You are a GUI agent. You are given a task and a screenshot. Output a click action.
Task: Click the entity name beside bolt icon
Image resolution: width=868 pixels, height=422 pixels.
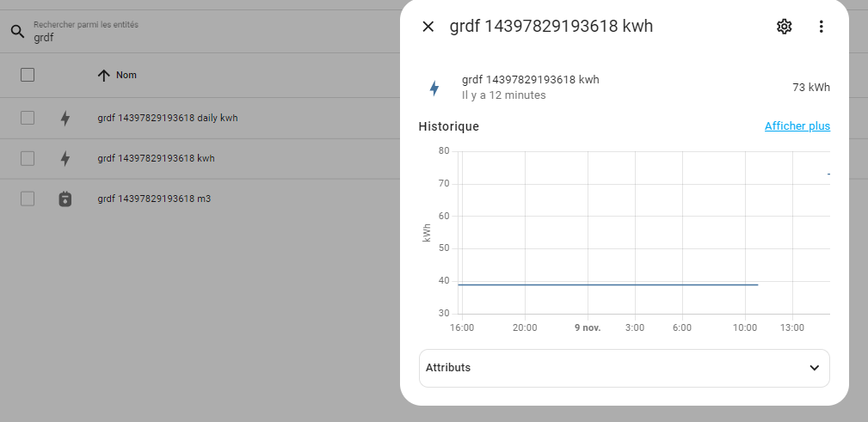pos(530,80)
